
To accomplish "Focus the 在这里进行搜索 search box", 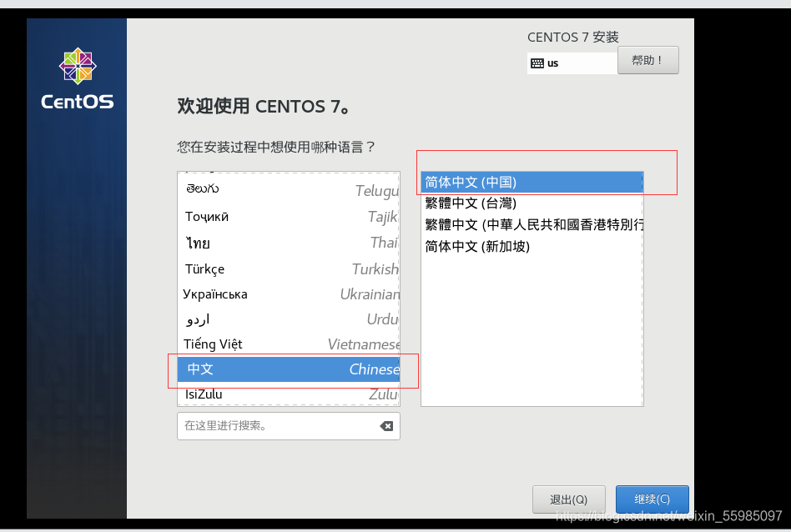I will [x=289, y=426].
